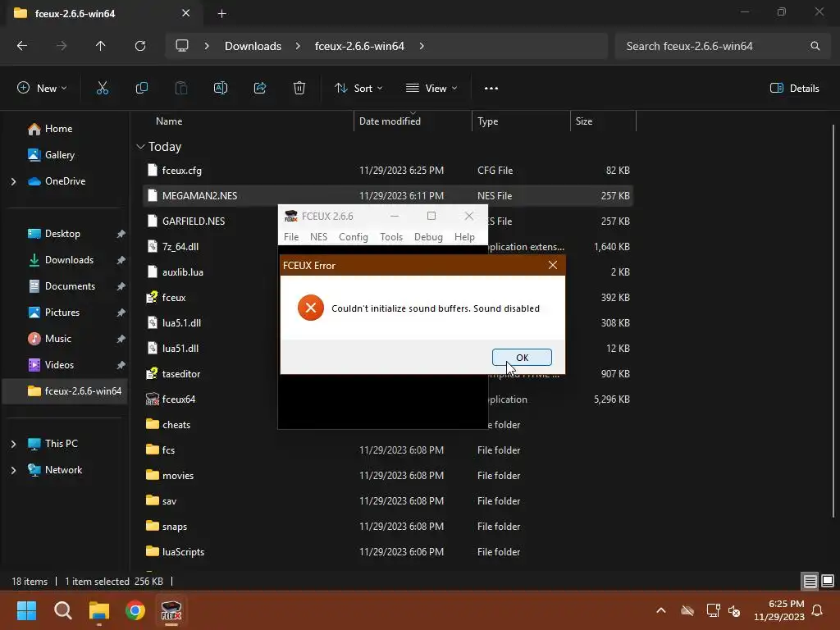Select the luaScripts folder
The image size is (840, 630).
(183, 552)
